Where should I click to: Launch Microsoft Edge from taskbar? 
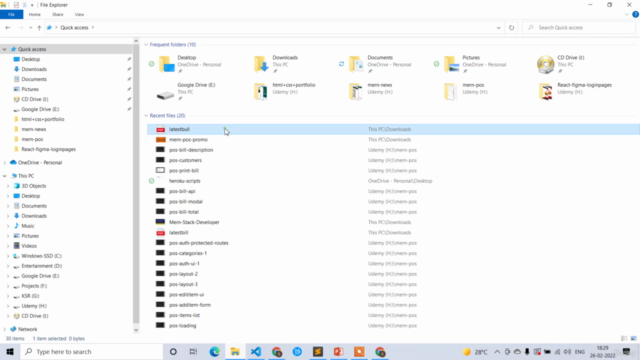pos(214,351)
